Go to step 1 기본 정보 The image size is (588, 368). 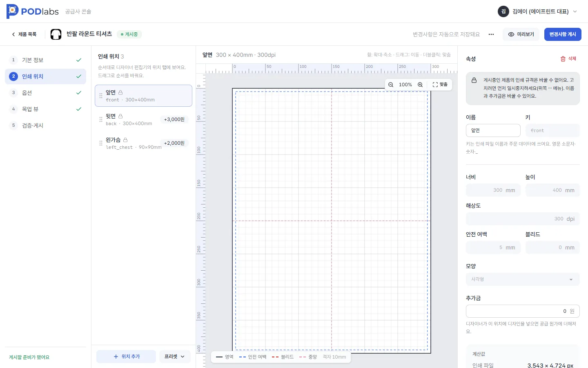tap(45, 60)
